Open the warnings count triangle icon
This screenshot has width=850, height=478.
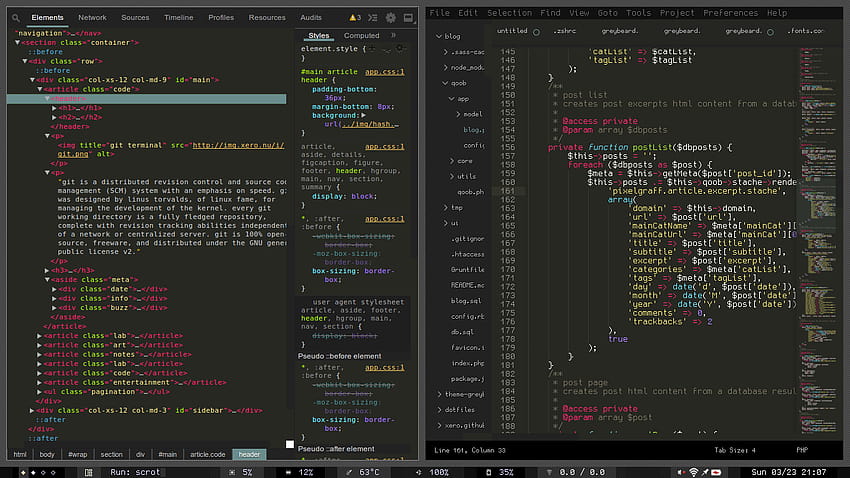pyautogui.click(x=352, y=18)
